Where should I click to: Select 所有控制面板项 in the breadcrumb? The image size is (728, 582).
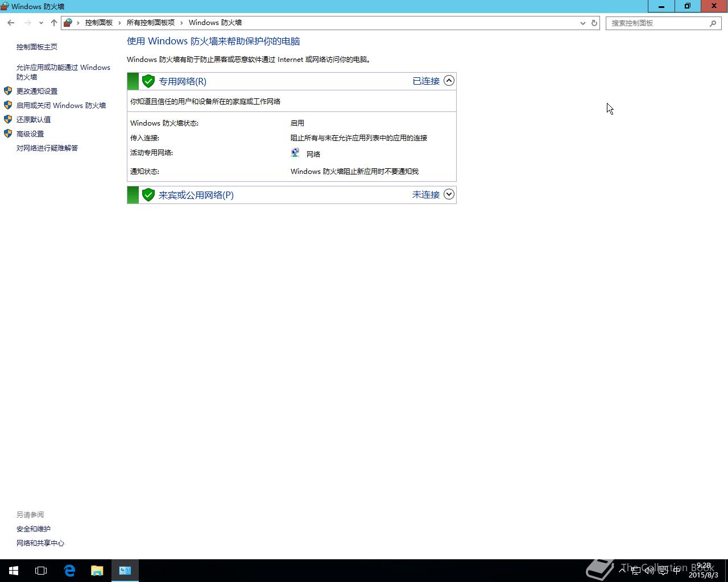pyautogui.click(x=150, y=23)
